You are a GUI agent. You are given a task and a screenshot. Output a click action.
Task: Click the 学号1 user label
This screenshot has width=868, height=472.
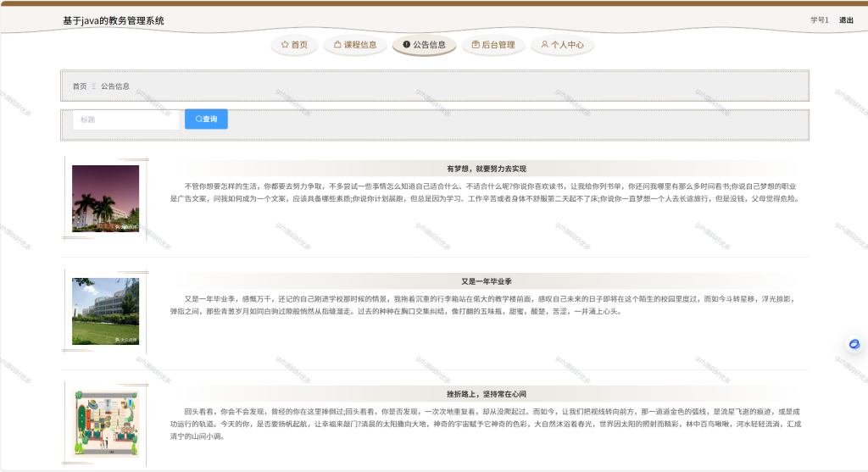click(820, 20)
